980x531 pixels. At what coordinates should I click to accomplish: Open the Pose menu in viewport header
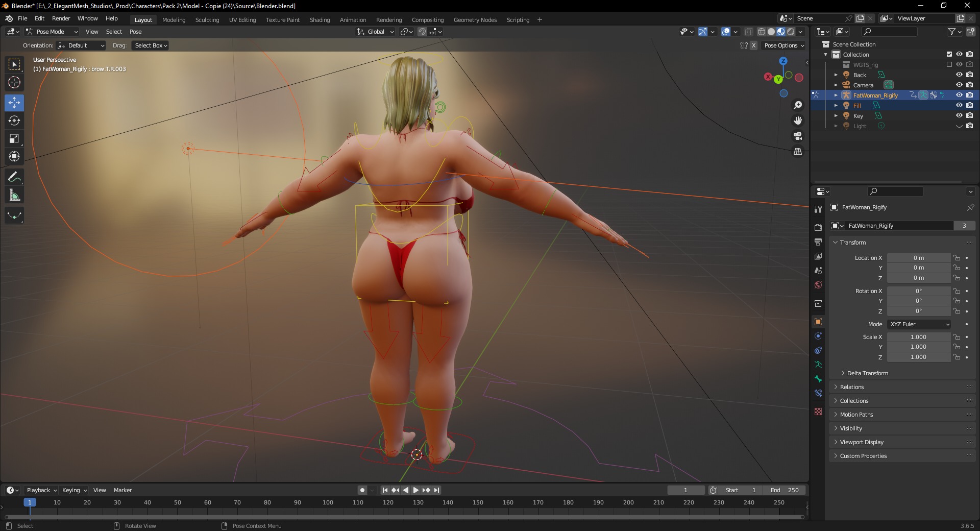pos(135,32)
